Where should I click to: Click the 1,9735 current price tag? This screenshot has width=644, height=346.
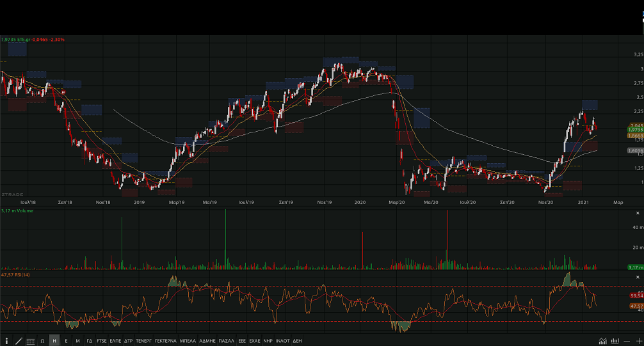[x=635, y=130]
